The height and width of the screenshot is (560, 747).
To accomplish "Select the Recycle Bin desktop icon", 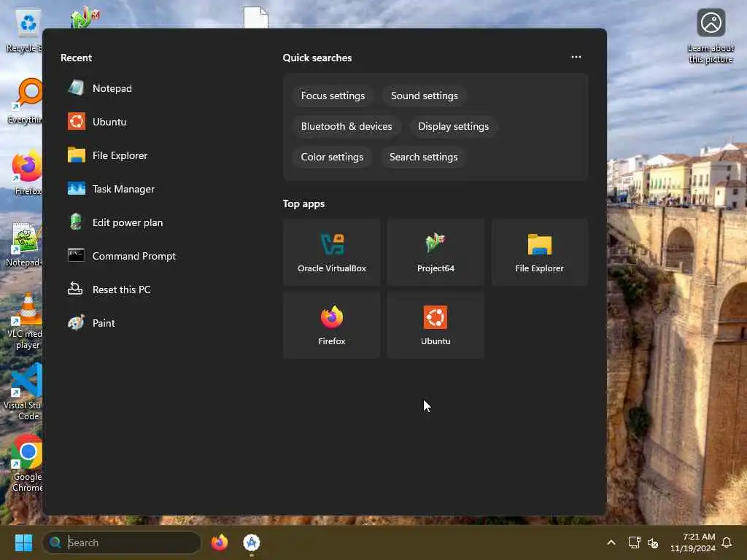I will (25, 31).
